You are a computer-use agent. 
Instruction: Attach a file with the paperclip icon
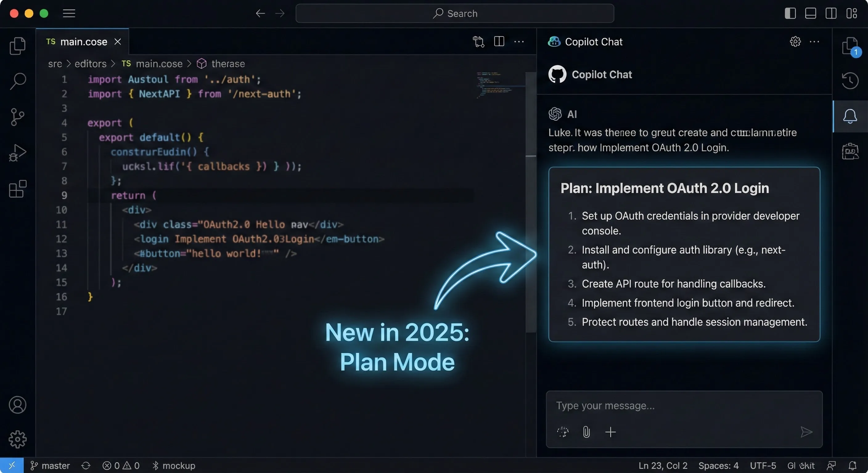coord(586,432)
